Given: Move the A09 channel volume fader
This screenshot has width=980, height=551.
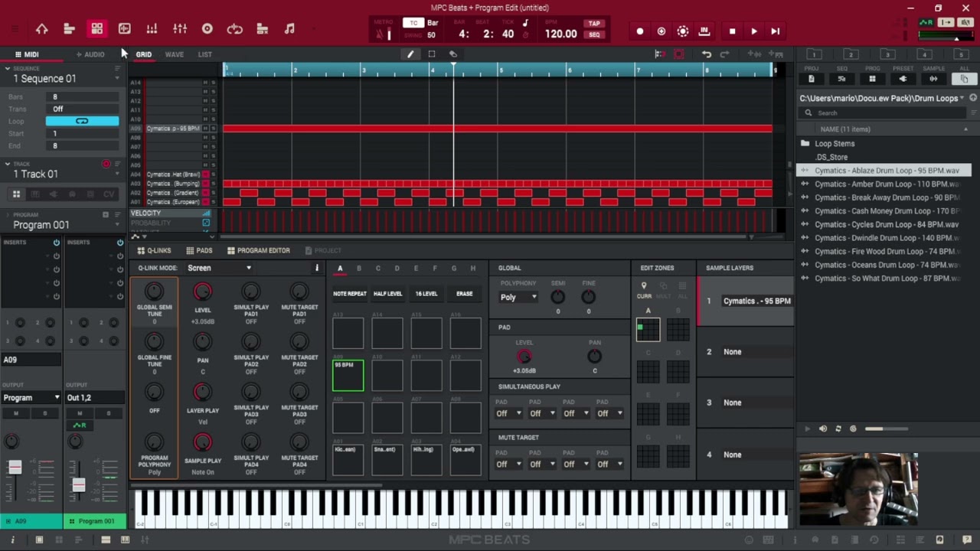Looking at the screenshot, I should 15,467.
